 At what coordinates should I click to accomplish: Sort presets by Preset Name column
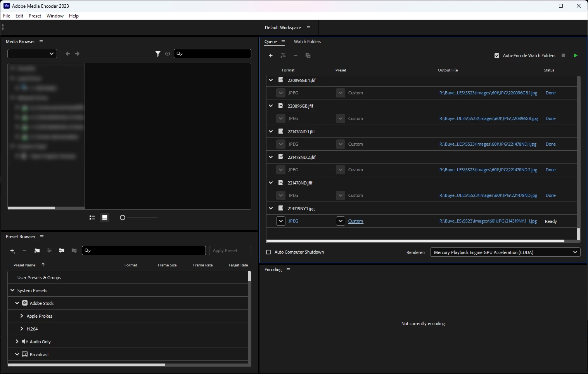(x=24, y=265)
